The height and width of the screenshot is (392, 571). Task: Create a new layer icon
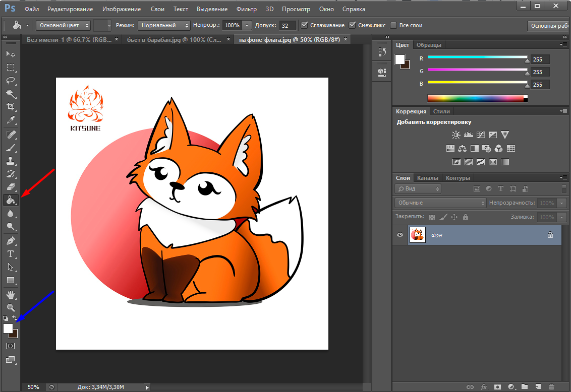pos(538,387)
